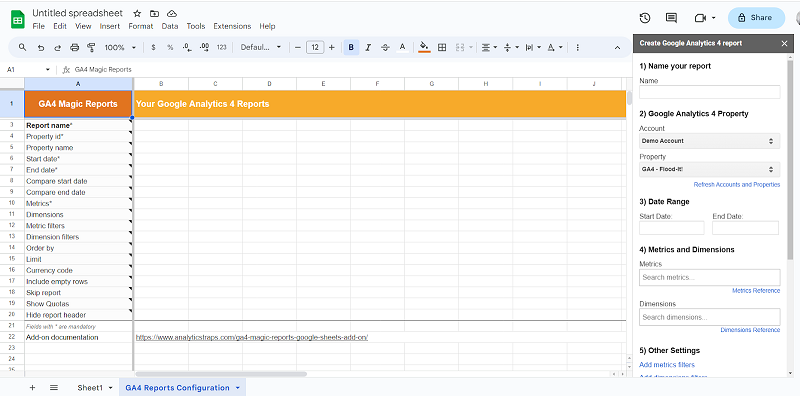The image size is (800, 396).
Task: Format as percent
Action: 170,47
